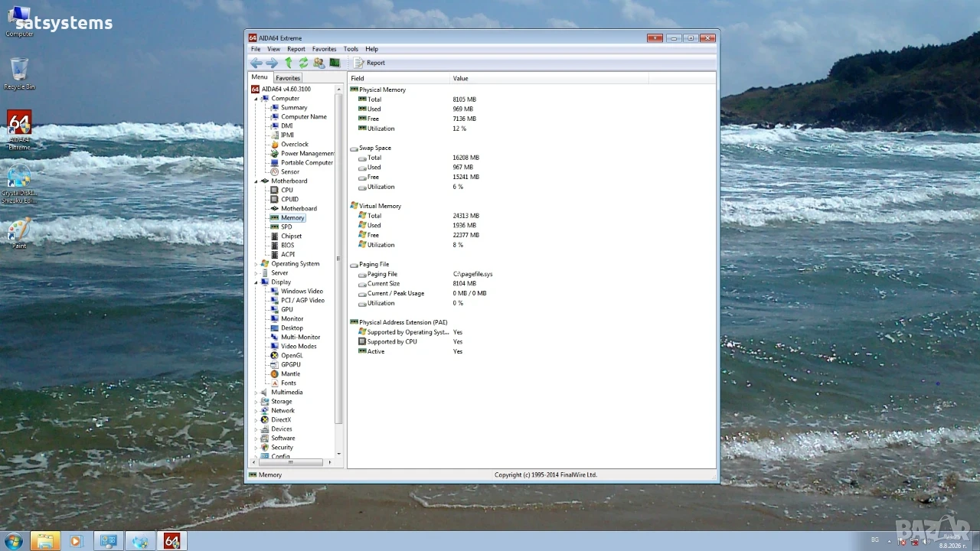Select Multi-Monitor tree item
This screenshot has height=551, width=980.
pyautogui.click(x=300, y=337)
